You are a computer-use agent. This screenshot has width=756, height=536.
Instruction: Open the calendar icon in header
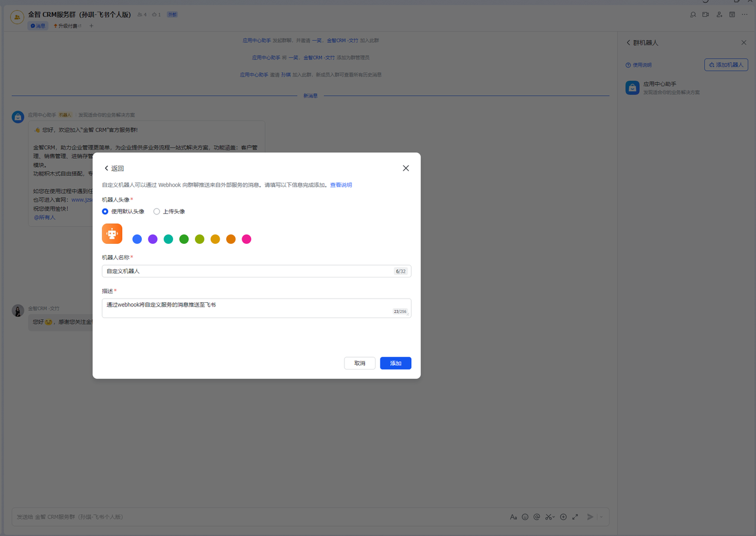tap(732, 15)
